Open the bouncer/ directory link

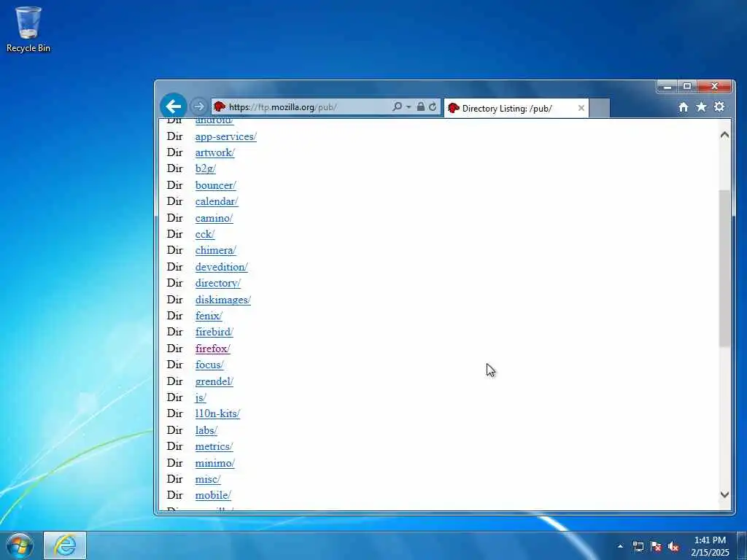pos(216,185)
